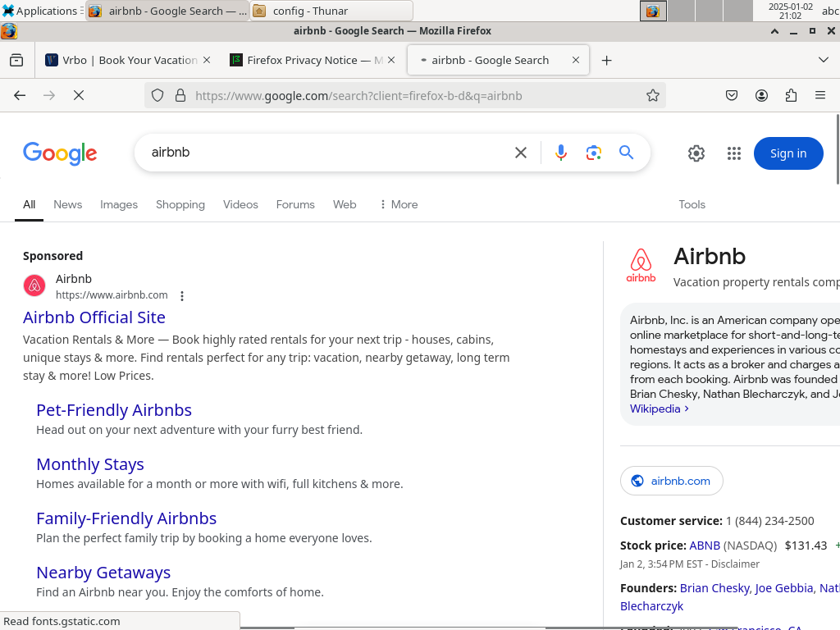Save page to Pocket
840x630 pixels.
click(x=731, y=95)
